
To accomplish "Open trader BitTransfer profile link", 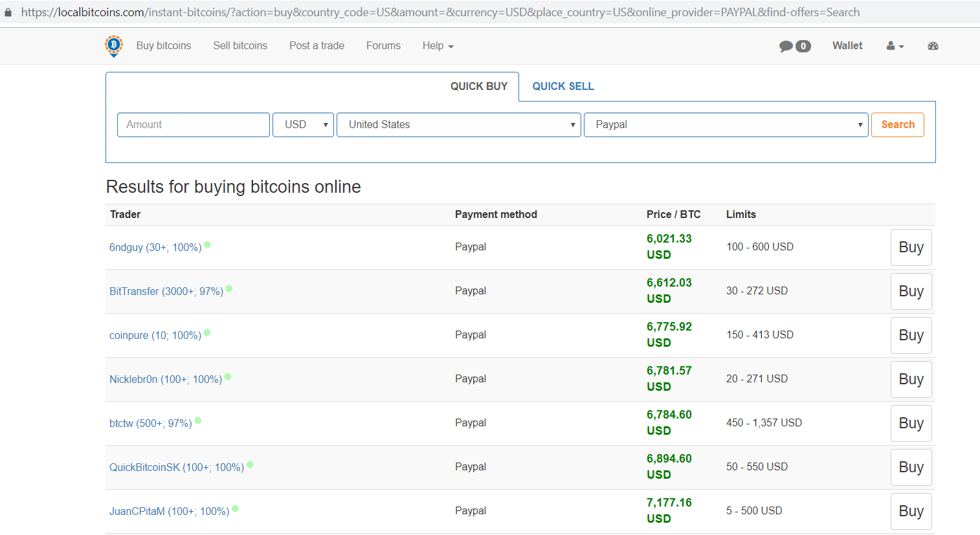I will click(x=166, y=292).
